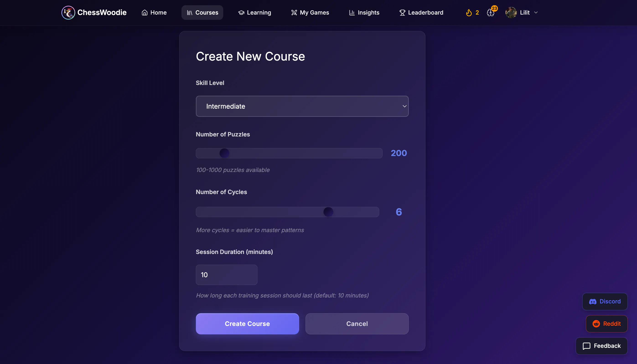637x364 pixels.
Task: Click the puzzles value 200
Action: pos(399,153)
